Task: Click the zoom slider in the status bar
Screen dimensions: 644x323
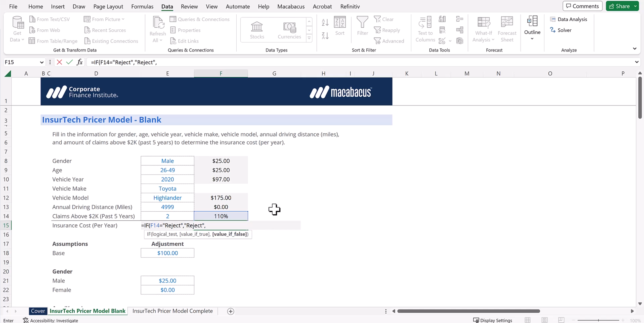Action: coord(598,320)
